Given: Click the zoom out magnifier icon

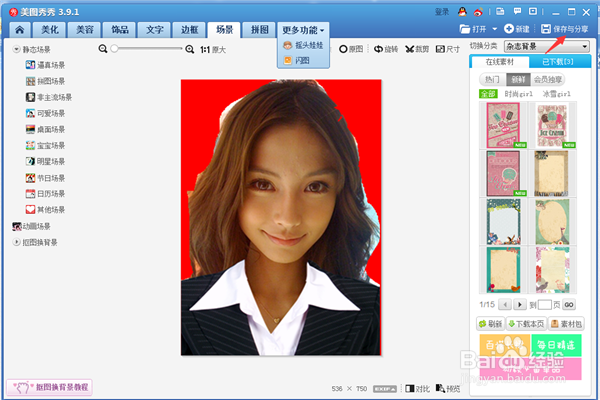Looking at the screenshot, I should pos(103,49).
